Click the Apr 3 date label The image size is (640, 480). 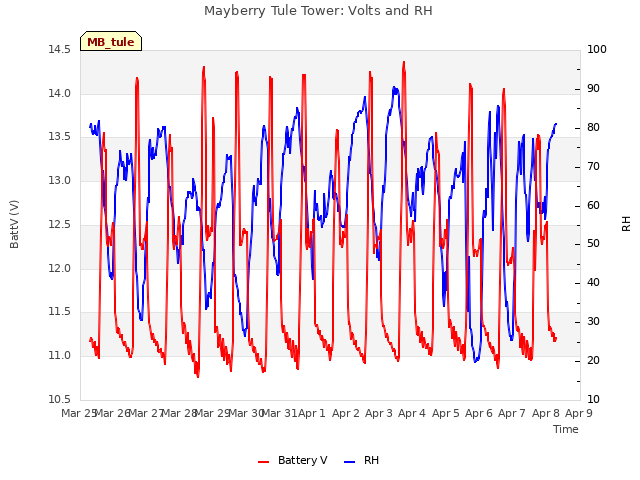[x=379, y=413]
